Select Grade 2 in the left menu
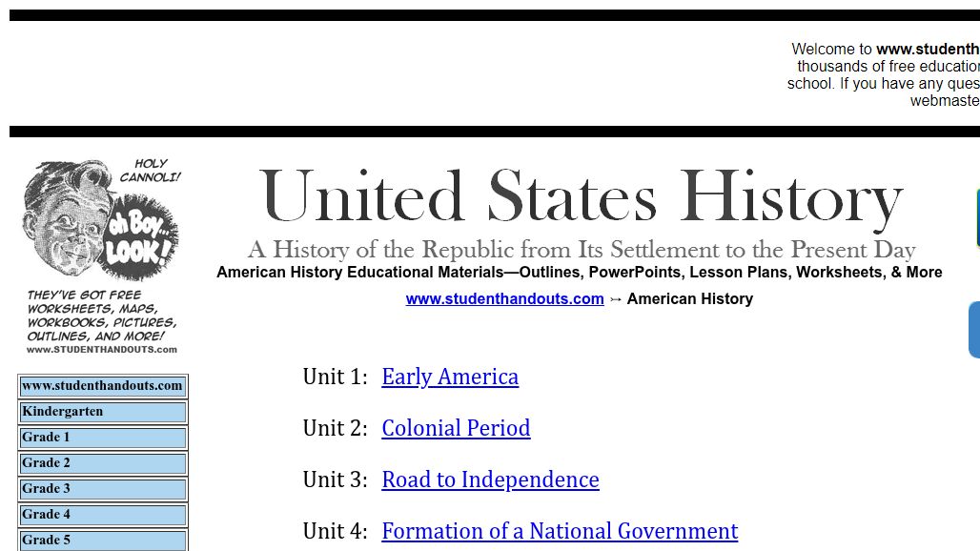Screen dimensions: 980x551 (102, 462)
